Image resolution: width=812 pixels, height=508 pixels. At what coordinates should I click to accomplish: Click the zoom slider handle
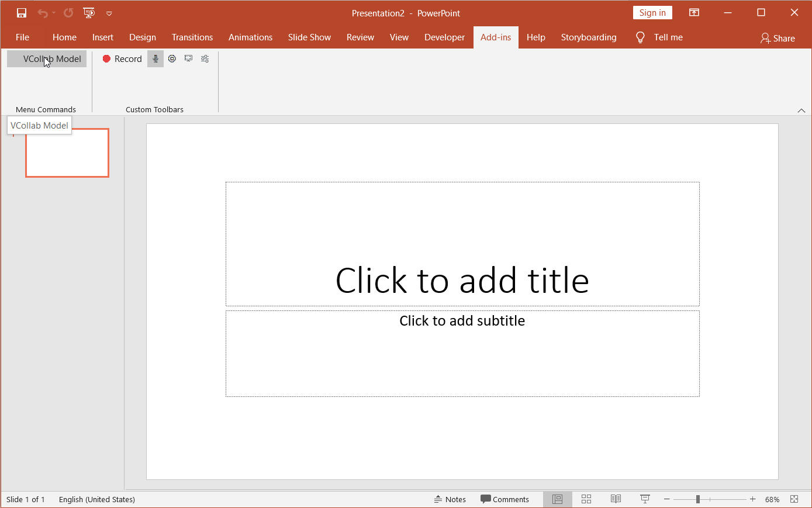pyautogui.click(x=698, y=499)
